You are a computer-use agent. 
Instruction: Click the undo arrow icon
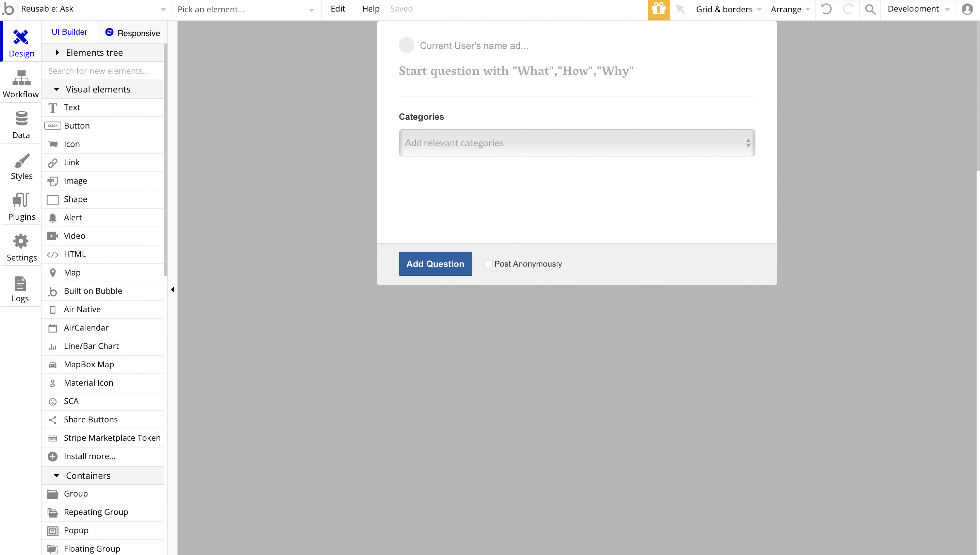pyautogui.click(x=826, y=9)
